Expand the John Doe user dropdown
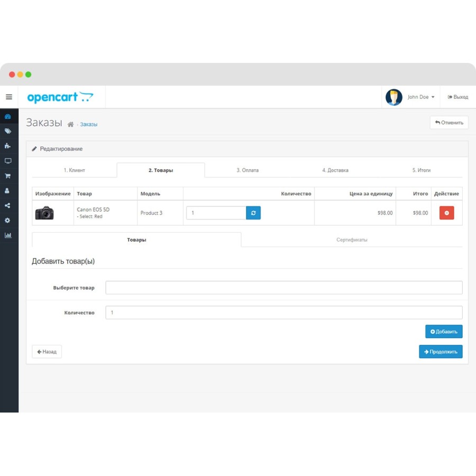The image size is (476, 476). click(421, 97)
